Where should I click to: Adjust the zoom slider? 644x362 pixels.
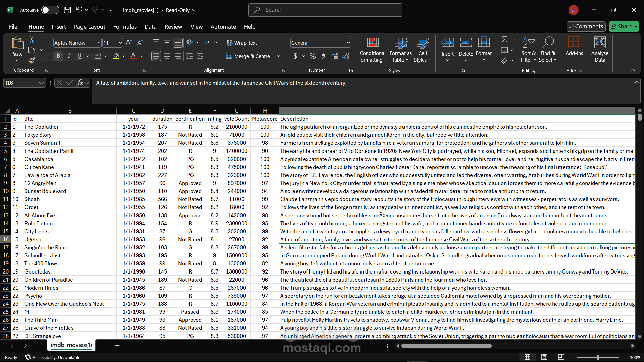[598, 357]
